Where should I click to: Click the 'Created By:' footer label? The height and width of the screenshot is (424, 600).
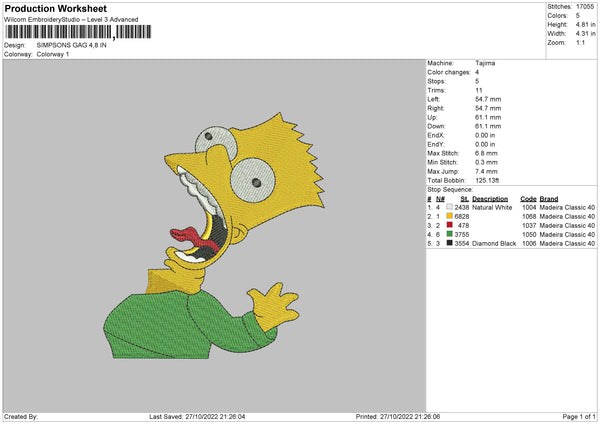(21, 417)
